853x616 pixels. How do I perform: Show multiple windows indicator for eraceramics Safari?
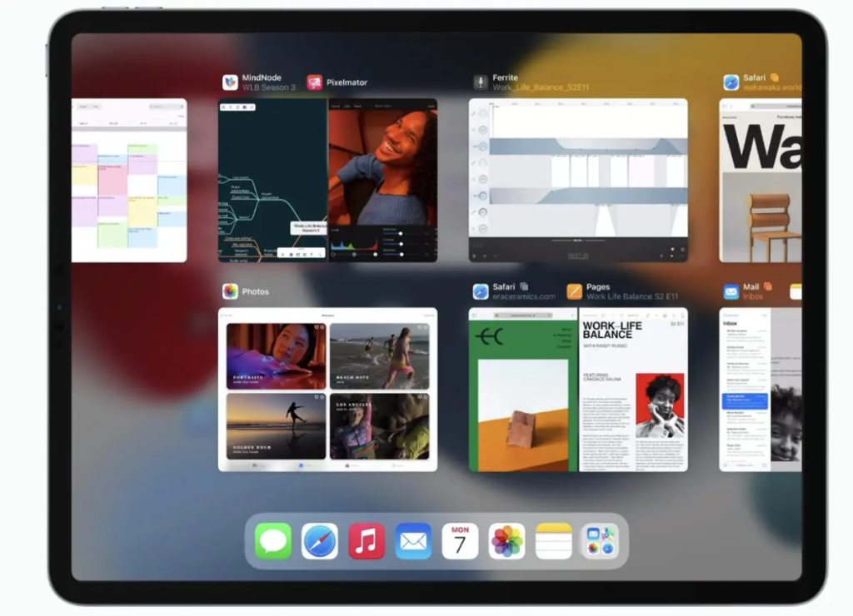pyautogui.click(x=524, y=286)
